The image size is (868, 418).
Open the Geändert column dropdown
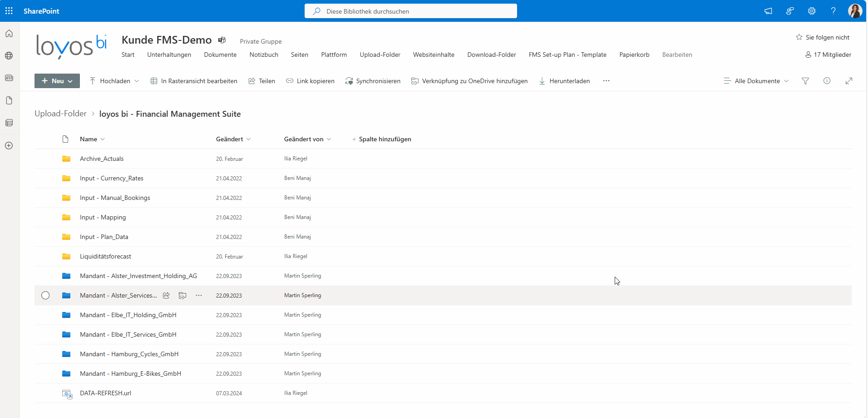click(233, 139)
